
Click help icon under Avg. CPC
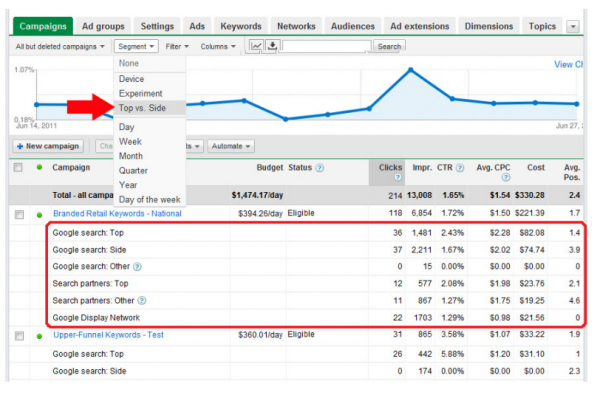[x=506, y=177]
